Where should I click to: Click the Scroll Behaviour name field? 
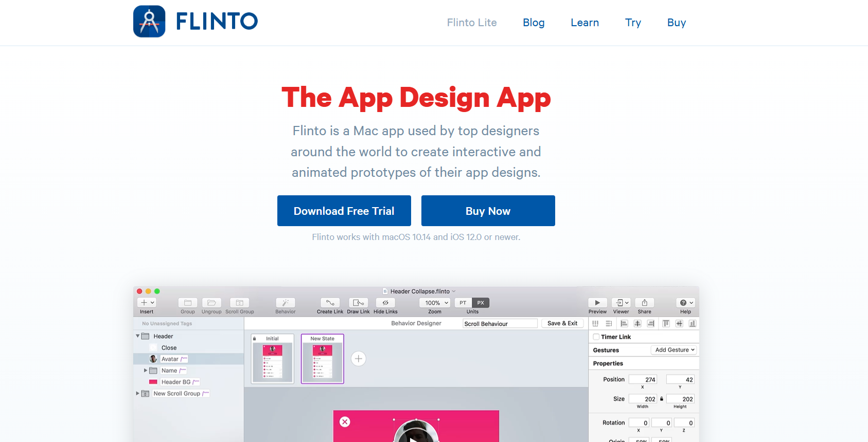(500, 324)
